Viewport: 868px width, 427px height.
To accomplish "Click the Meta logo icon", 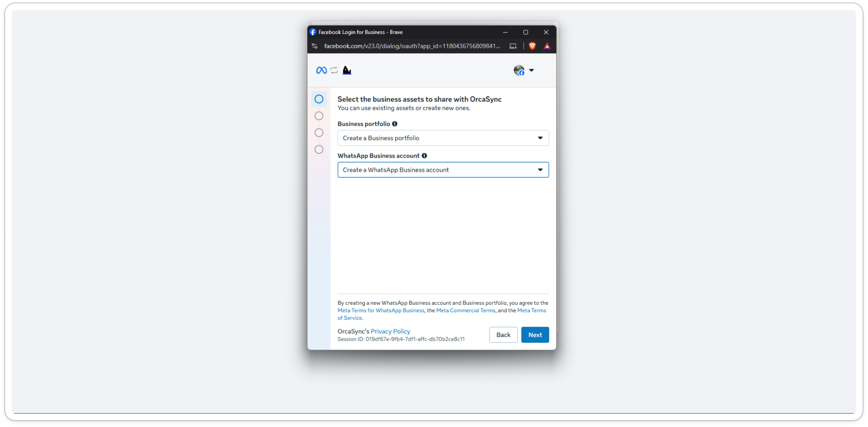I will pyautogui.click(x=321, y=70).
